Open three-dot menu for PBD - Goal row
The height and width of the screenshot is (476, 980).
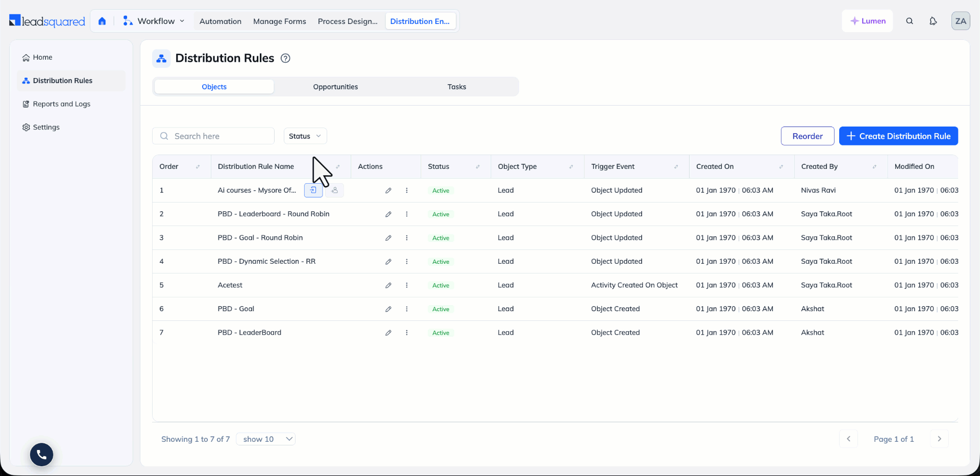point(407,309)
